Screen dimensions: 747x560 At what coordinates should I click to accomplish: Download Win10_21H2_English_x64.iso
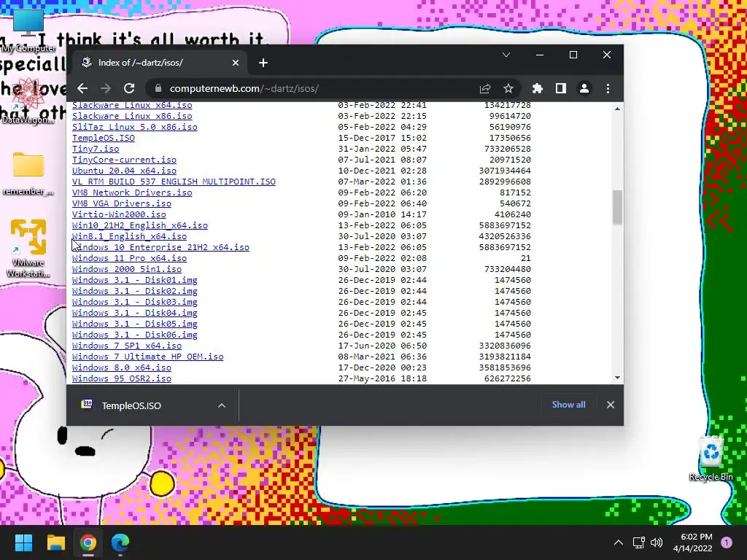(139, 225)
